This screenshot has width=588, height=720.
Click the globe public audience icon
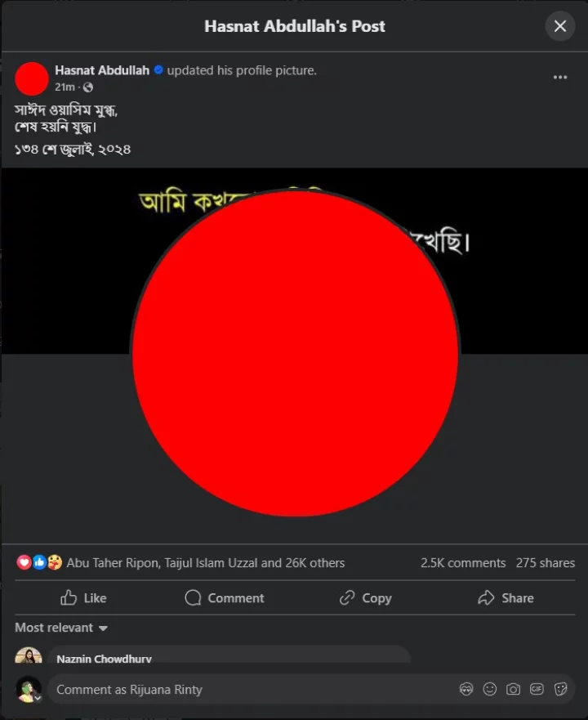click(x=87, y=87)
